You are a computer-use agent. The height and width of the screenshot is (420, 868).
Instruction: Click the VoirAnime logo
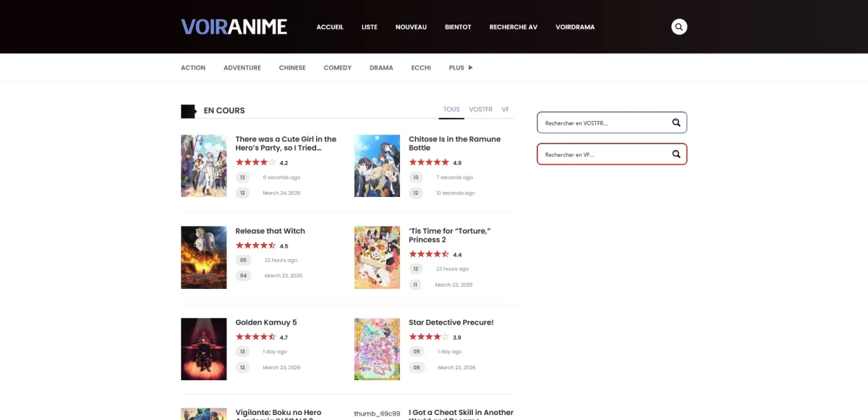(234, 27)
